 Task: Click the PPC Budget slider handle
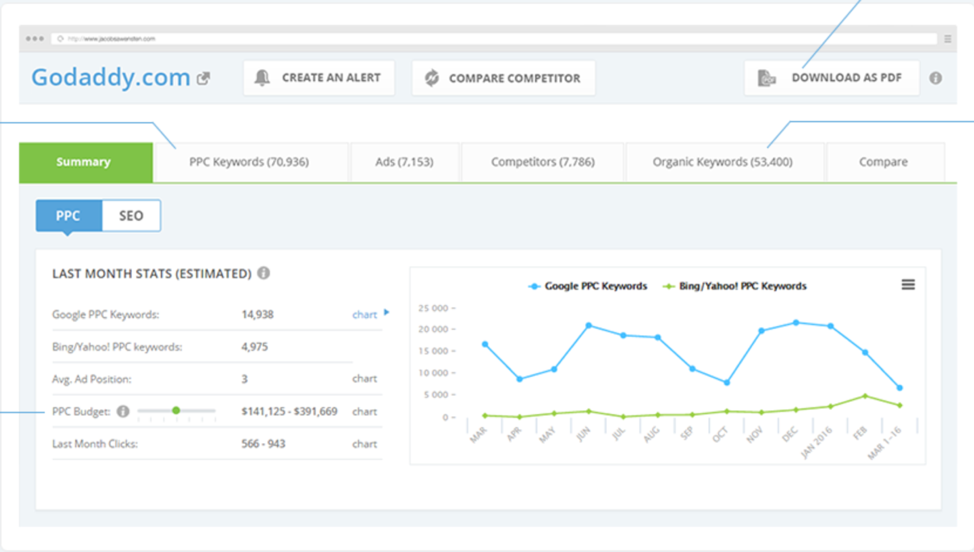coord(176,410)
